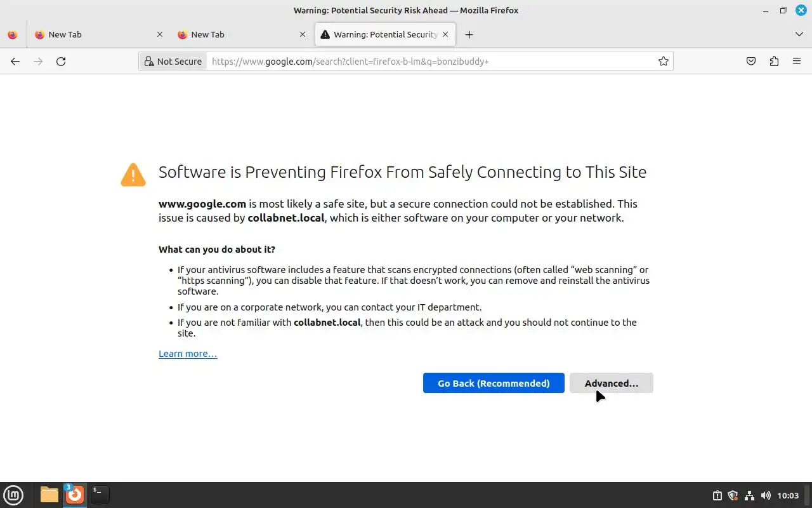Image resolution: width=812 pixels, height=508 pixels.
Task: Click the Reload page icon
Action: [61, 62]
